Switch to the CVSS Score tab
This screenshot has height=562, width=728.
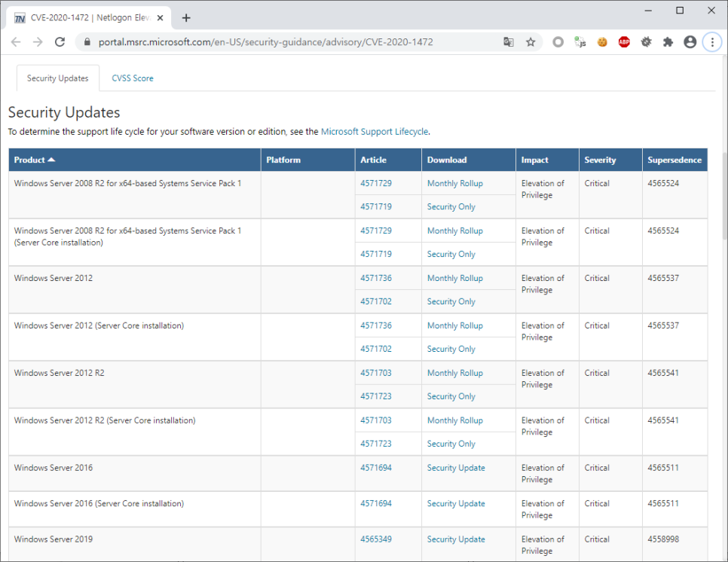point(133,78)
